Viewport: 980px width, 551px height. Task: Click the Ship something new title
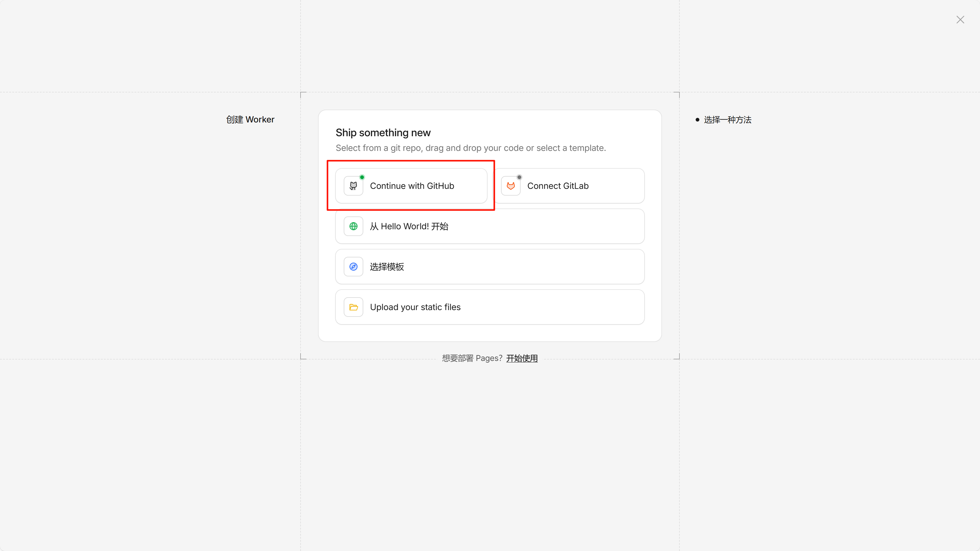tap(383, 133)
